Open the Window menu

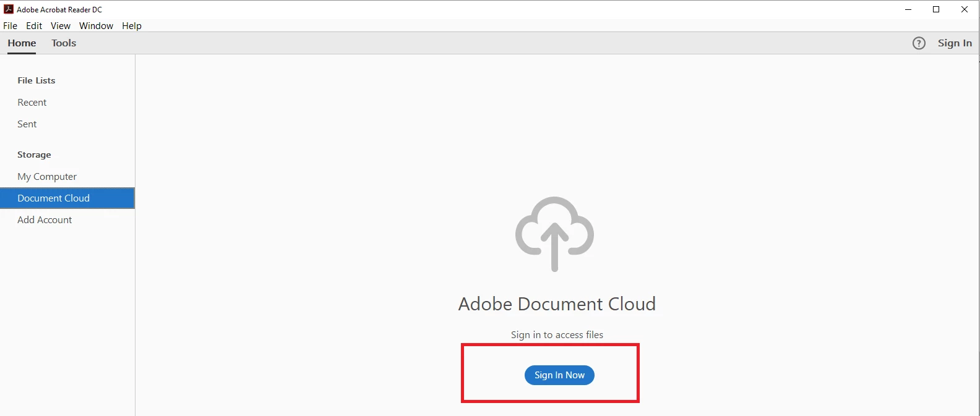[x=96, y=26]
